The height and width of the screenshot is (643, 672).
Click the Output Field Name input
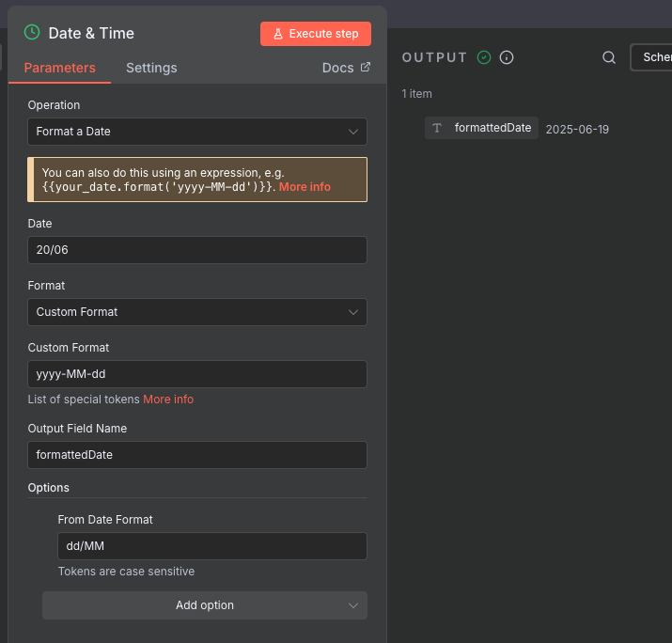(197, 455)
